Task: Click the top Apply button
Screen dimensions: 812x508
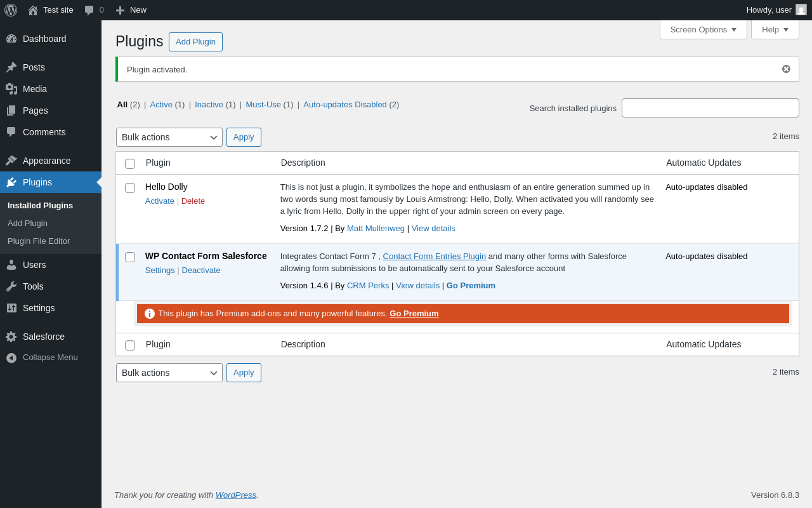Action: [x=244, y=137]
